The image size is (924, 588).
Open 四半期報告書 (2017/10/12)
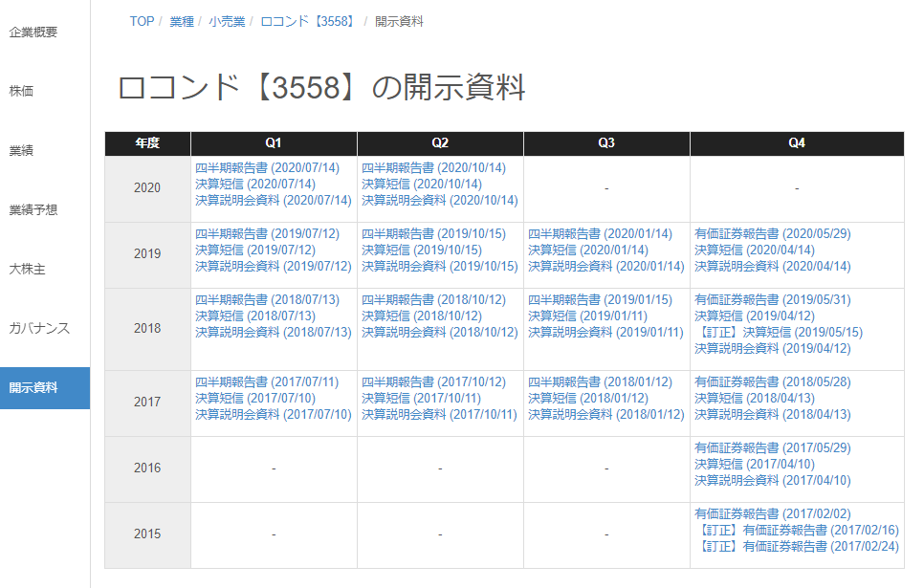tap(433, 382)
